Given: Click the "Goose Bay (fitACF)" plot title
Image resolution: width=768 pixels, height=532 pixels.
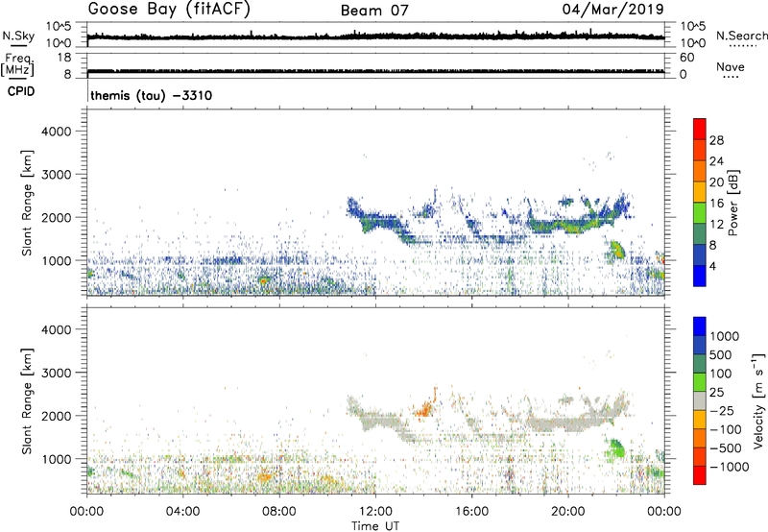Looking at the screenshot, I should (169, 10).
